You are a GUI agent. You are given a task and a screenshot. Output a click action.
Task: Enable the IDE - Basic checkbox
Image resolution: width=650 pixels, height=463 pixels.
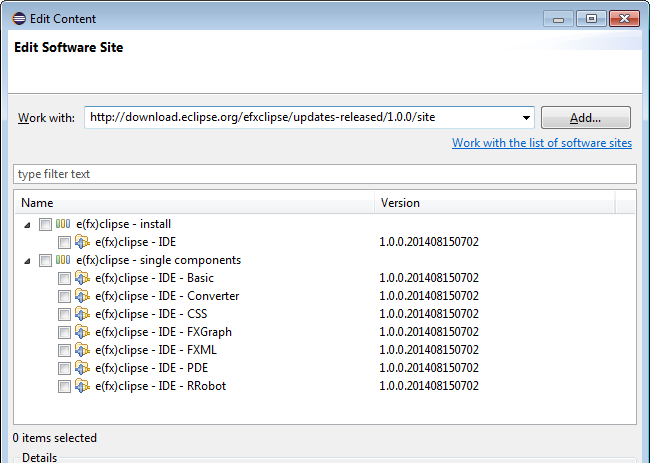[x=64, y=279]
